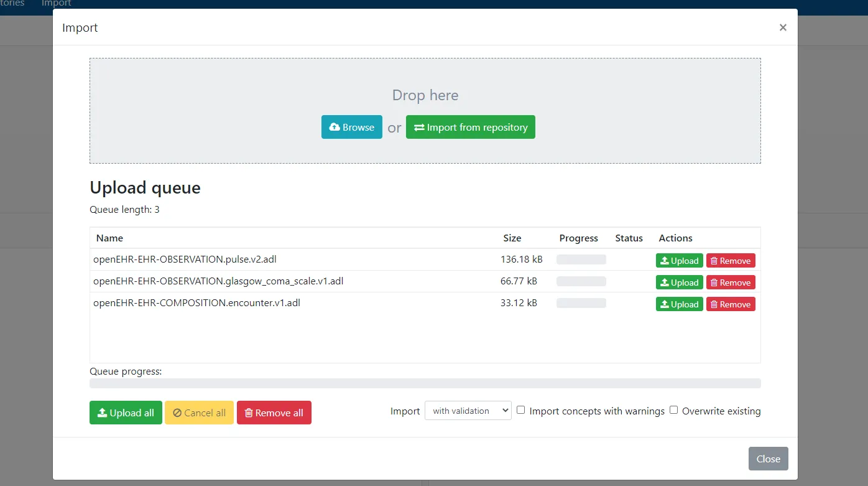Upload the pulse.v2.adl file

679,261
